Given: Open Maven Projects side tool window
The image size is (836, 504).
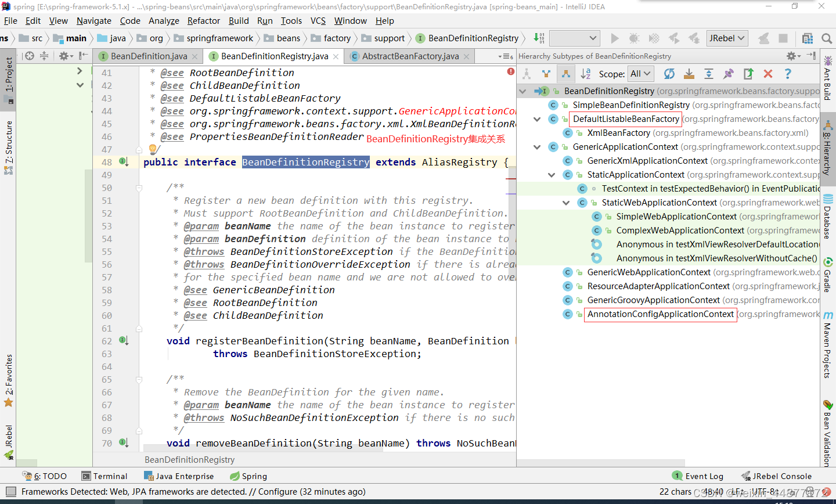Looking at the screenshot, I should pos(828,345).
